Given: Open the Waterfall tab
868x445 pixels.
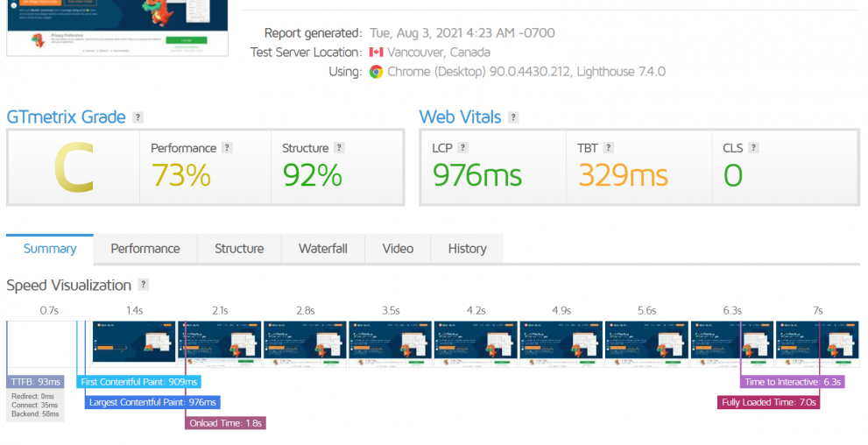Looking at the screenshot, I should coord(322,249).
